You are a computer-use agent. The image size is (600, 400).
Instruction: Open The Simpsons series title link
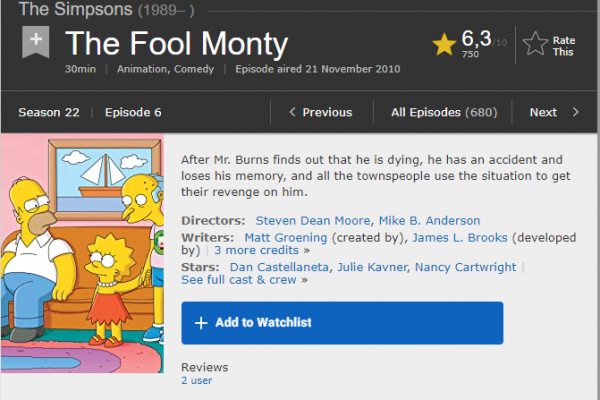75,9
